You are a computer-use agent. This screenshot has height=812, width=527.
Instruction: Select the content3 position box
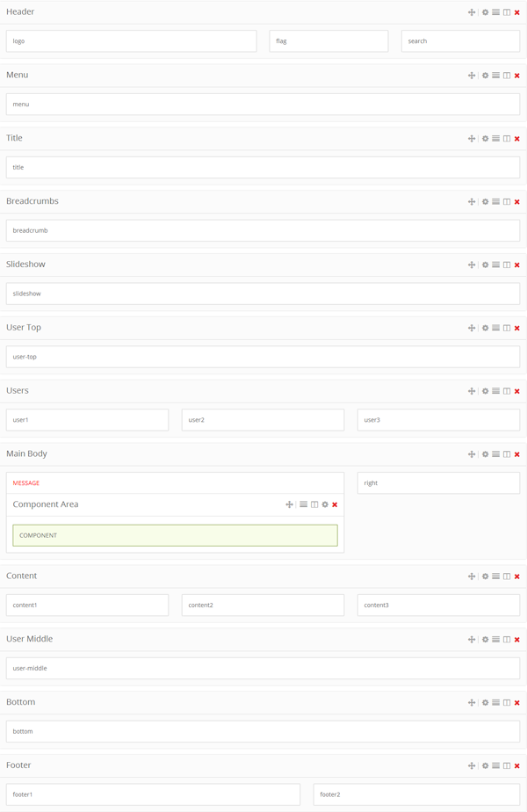[x=438, y=605]
